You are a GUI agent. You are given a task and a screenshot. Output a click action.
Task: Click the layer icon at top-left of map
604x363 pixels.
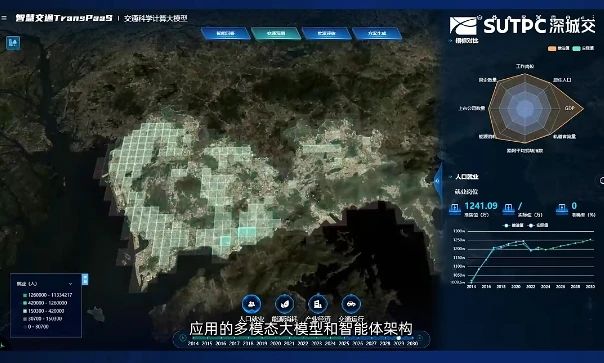coord(13,42)
